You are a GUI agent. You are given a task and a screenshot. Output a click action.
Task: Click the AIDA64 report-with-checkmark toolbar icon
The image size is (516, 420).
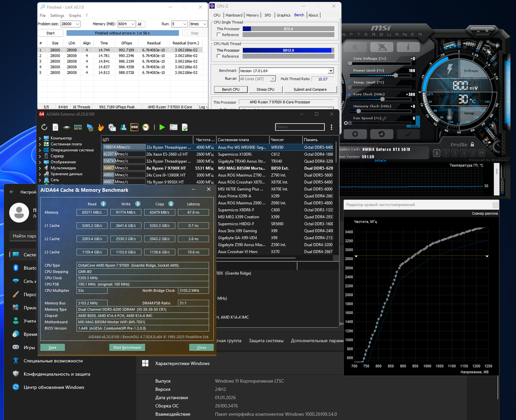[x=185, y=127]
